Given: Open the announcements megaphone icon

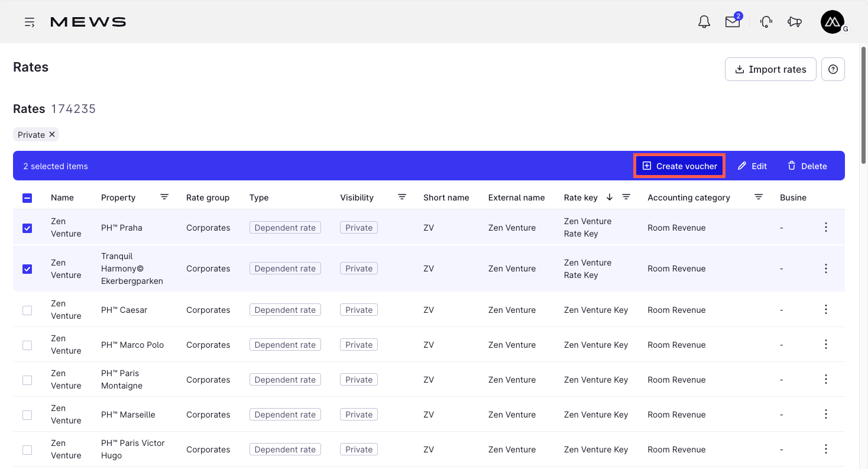Looking at the screenshot, I should tap(795, 22).
